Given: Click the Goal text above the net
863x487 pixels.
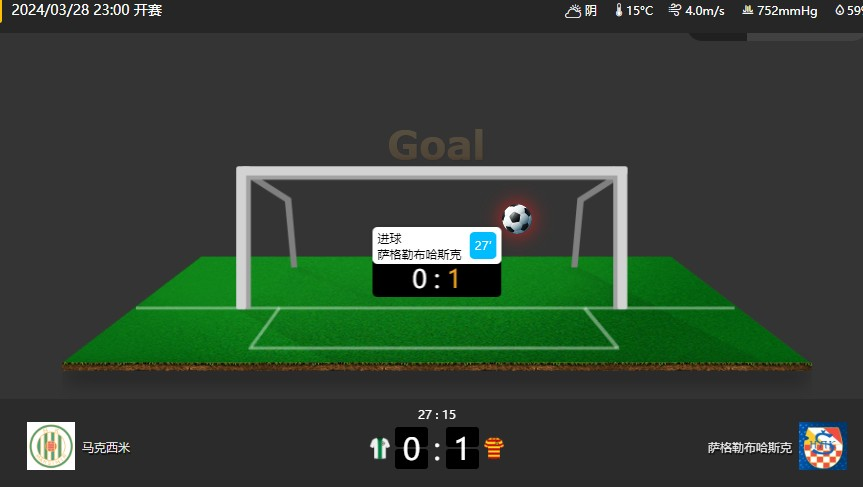Looking at the screenshot, I should (436, 145).
